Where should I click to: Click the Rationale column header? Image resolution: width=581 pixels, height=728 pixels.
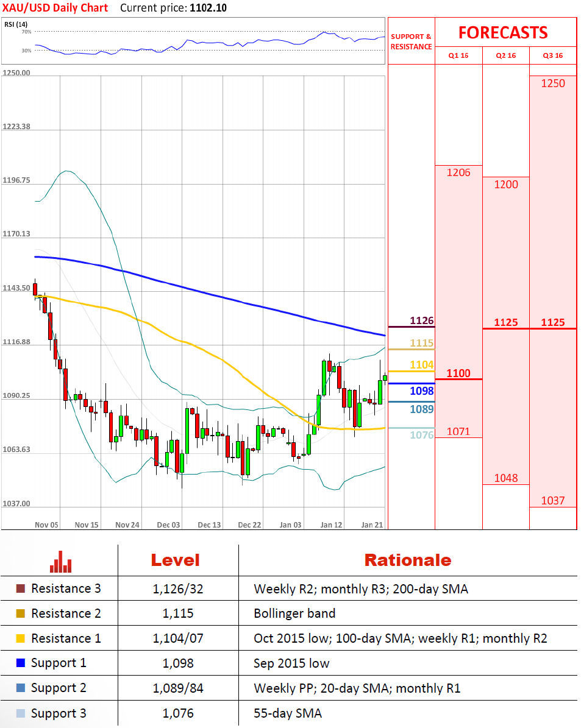tap(408, 560)
